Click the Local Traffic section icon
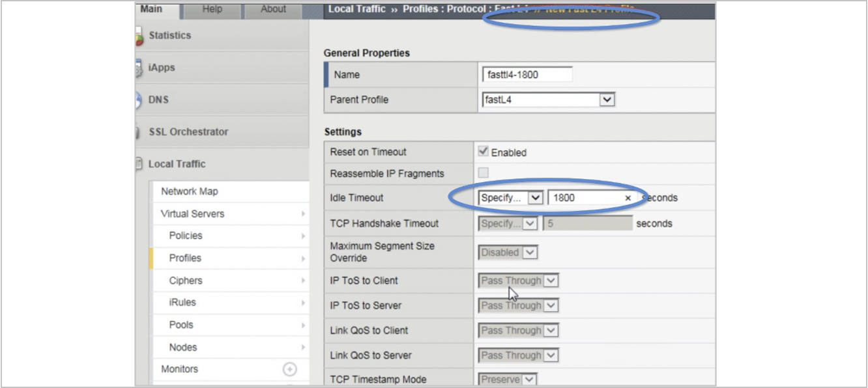The image size is (868, 388). (x=139, y=164)
